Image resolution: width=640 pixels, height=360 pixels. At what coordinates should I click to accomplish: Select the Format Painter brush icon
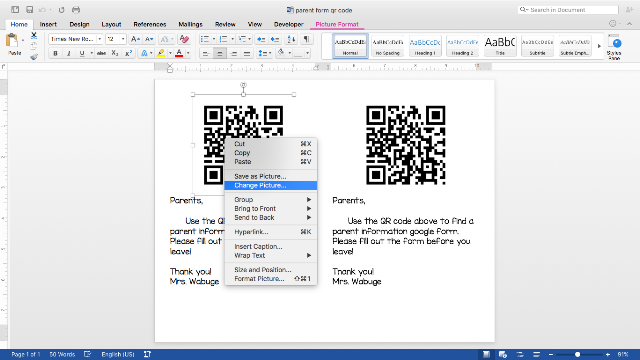(34, 57)
